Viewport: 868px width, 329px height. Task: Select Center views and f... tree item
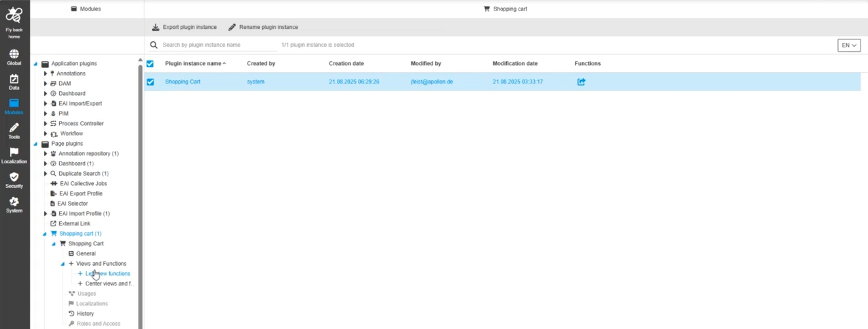tap(109, 284)
